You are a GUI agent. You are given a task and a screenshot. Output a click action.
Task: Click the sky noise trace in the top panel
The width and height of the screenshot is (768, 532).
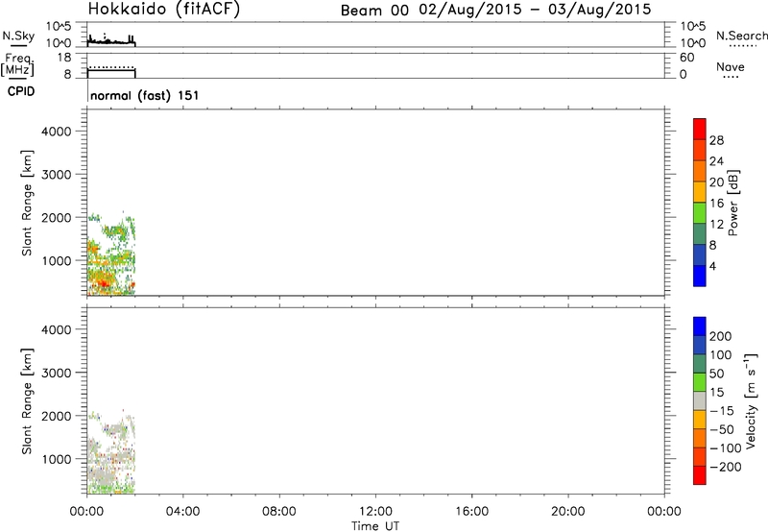click(x=111, y=41)
